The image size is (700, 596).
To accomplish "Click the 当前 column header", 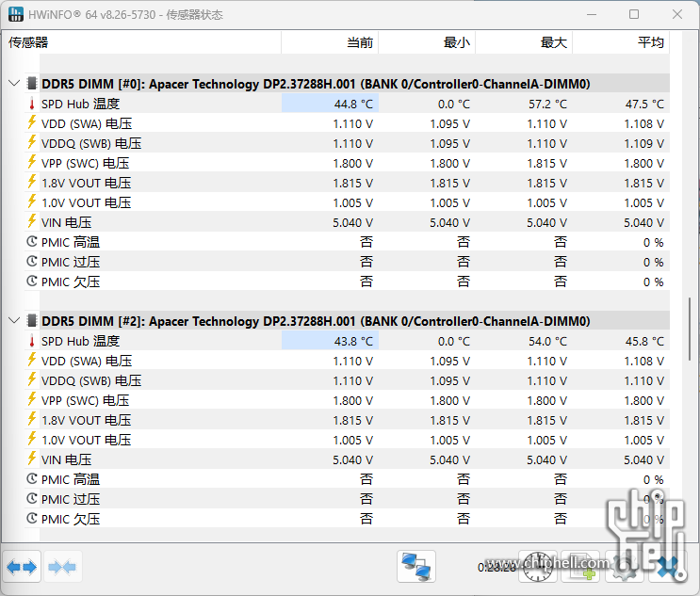I will (x=330, y=42).
